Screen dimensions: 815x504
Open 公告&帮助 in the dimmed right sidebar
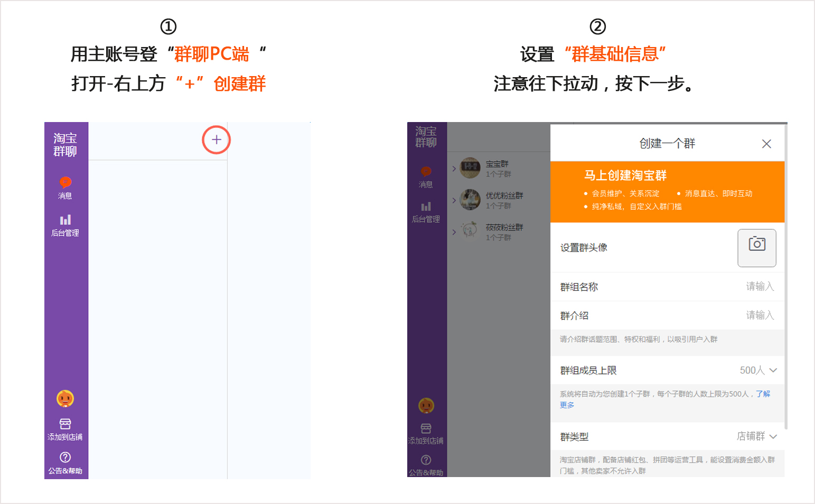(426, 465)
